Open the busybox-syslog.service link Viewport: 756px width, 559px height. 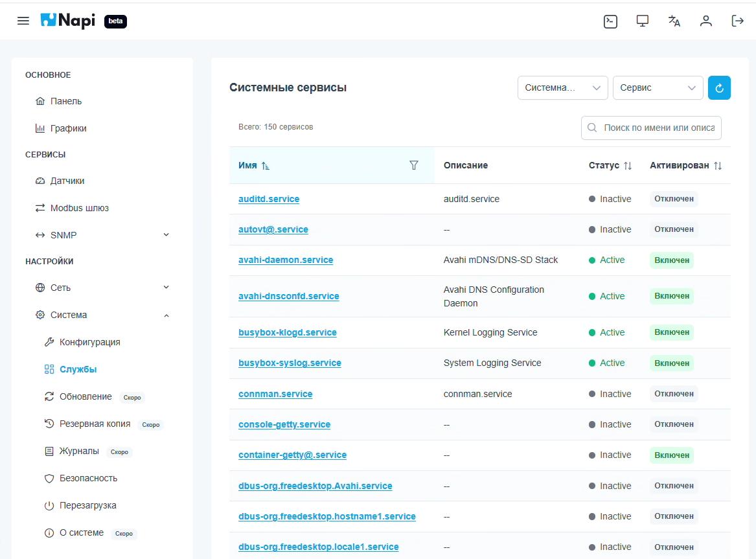[290, 363]
